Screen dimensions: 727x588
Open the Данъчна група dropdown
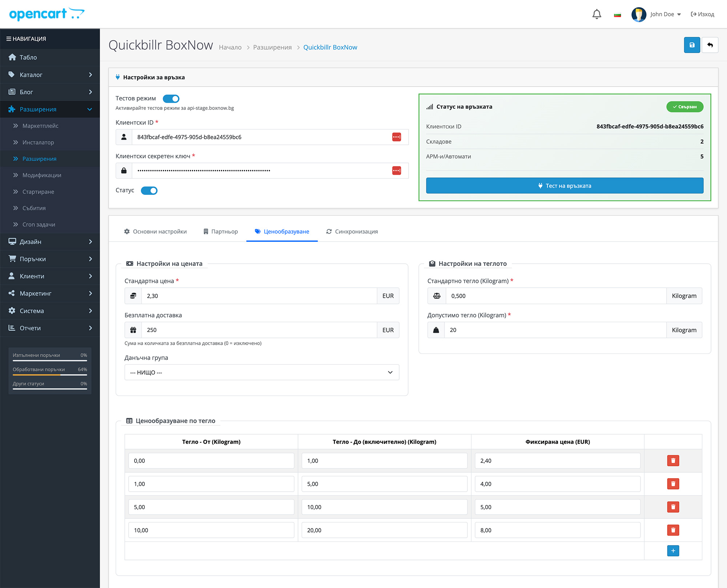[x=262, y=372]
